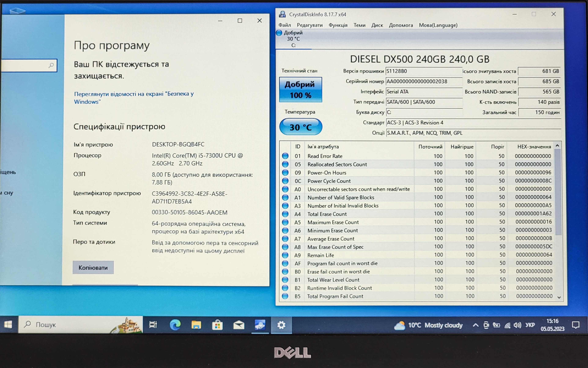
Task: Select the Maximum Erase Count row
Action: 418,222
